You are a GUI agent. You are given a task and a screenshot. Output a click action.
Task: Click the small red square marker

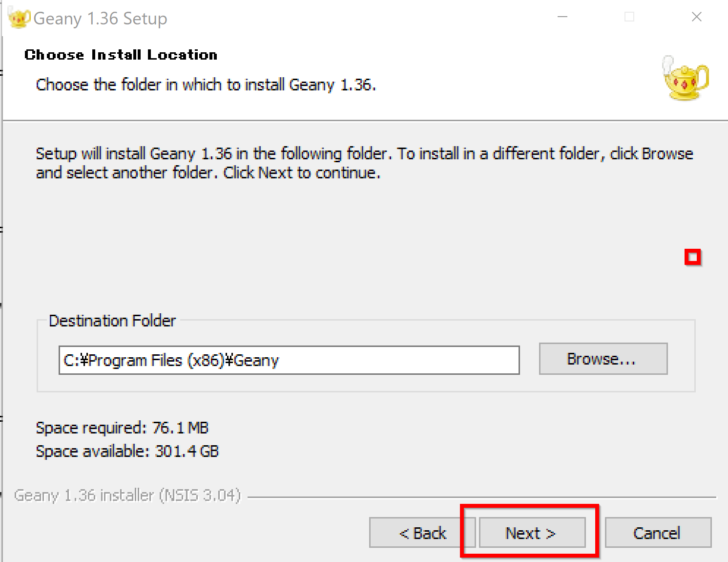pyautogui.click(x=692, y=257)
